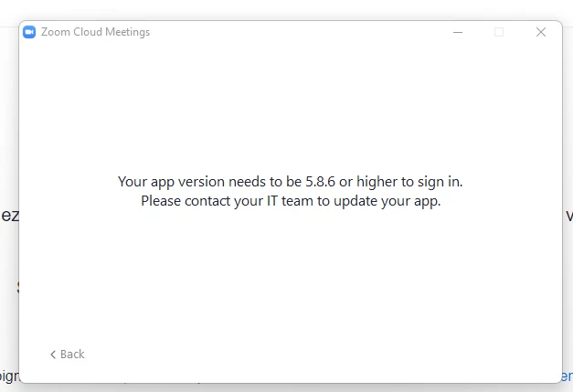Minimize the Zoom Cloud Meetings window
Viewport: 573px width, 392px height.
[x=458, y=32]
